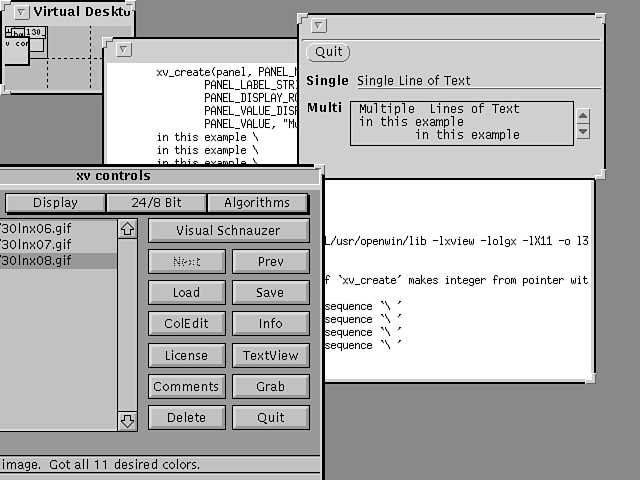This screenshot has width=640, height=480.
Task: Open window menu of the xv_create code window
Action: coord(122,48)
